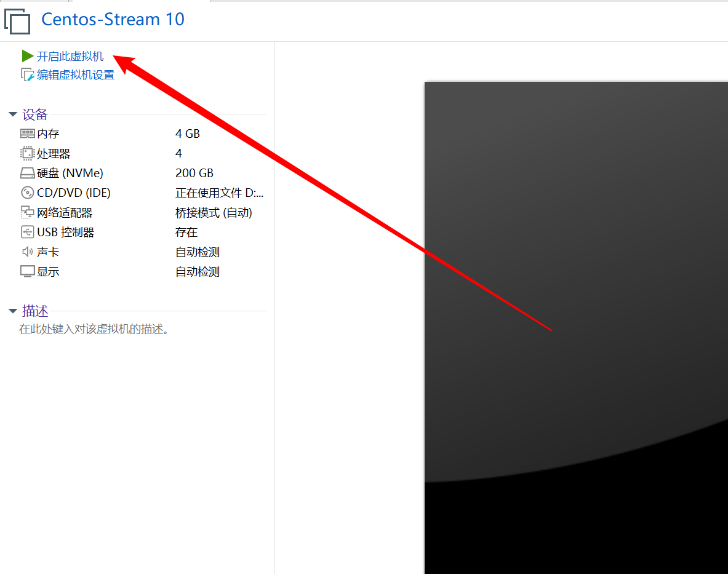Screen dimensions: 728x574
Task: Click the 桥接模式 (自动) value
Action: coord(214,212)
